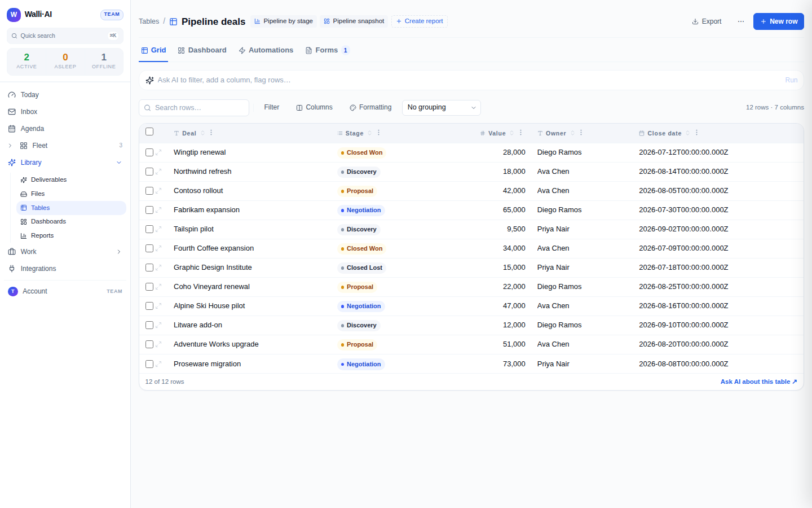This screenshot has height=508, width=812.
Task: Open Reports in the Library
Action: pyautogui.click(x=71, y=235)
